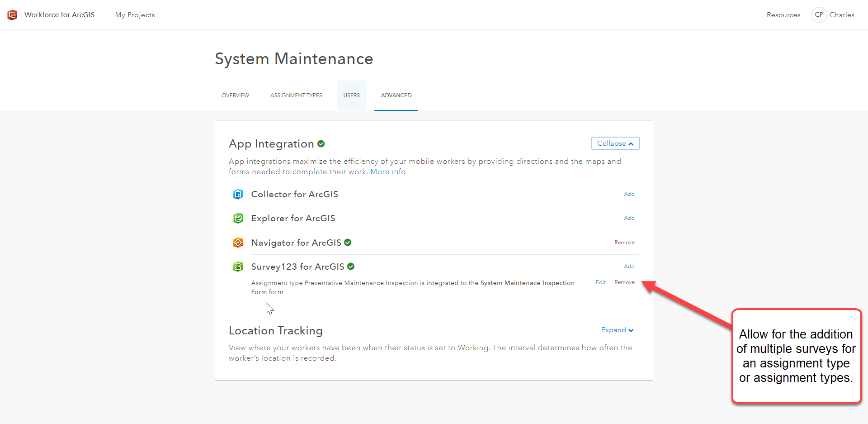Collapse the App Integration section
868x424 pixels.
point(615,143)
